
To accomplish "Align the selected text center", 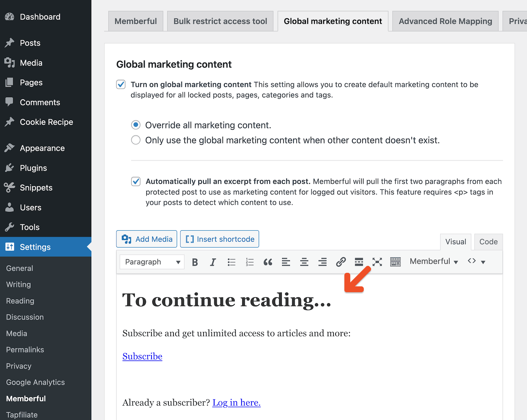I will [304, 262].
